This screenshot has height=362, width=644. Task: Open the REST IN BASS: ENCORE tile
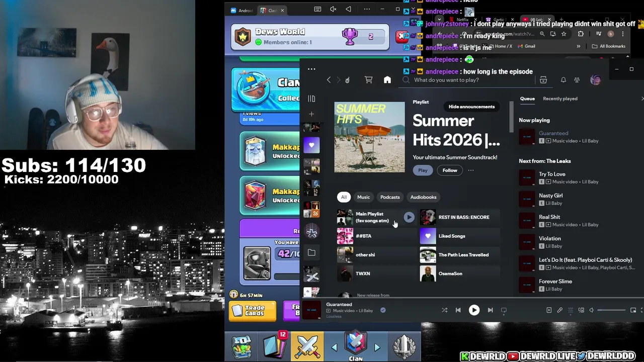pyautogui.click(x=459, y=217)
